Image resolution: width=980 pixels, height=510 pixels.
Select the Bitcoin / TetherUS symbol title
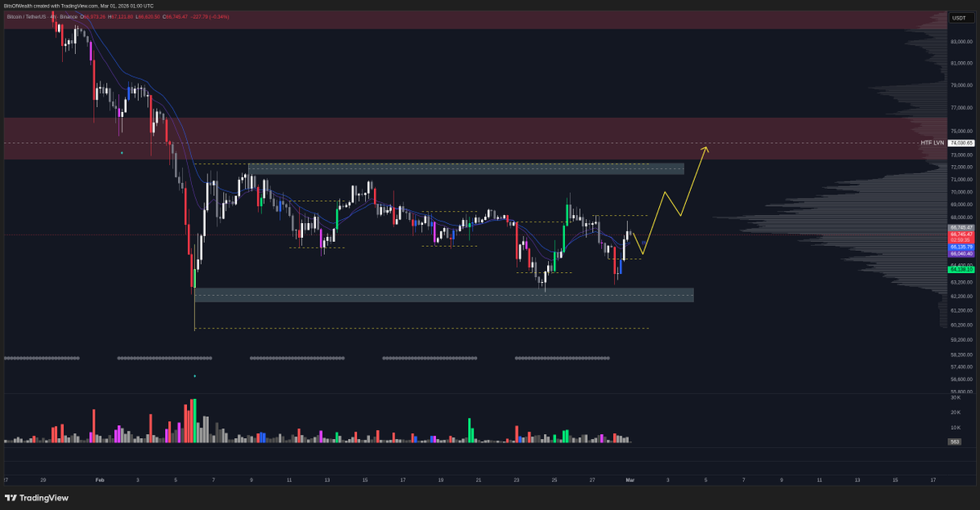25,16
